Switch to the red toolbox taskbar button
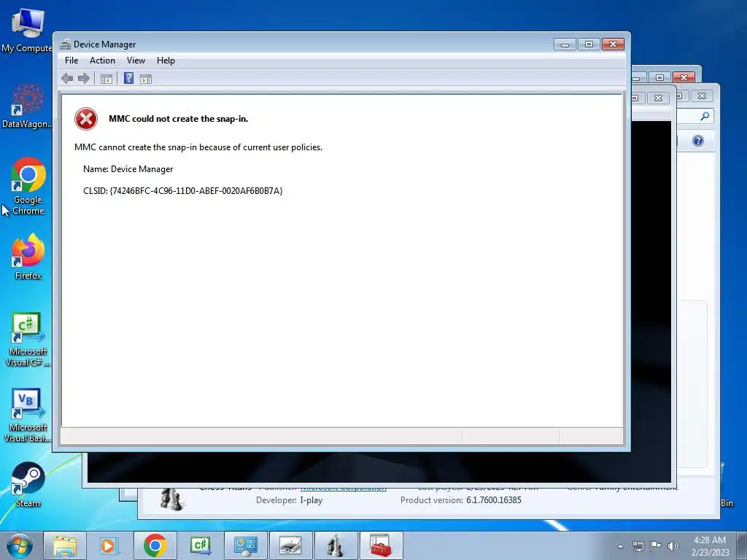This screenshot has height=560, width=747. [381, 545]
